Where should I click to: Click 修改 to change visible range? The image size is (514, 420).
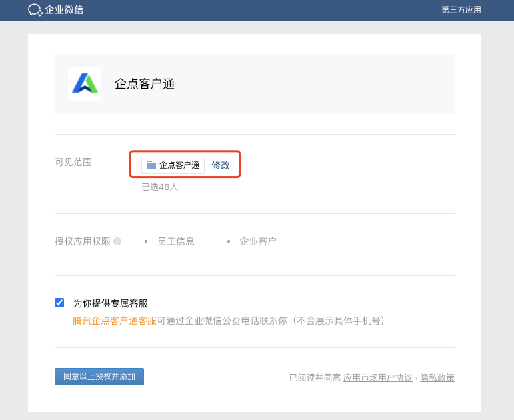pos(220,165)
